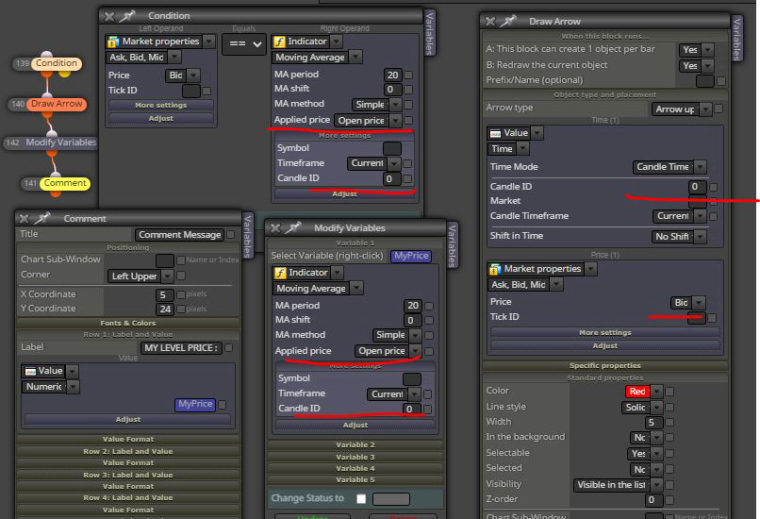Click the pin icon in Condition panel header
The image size is (760, 519).
pos(127,16)
